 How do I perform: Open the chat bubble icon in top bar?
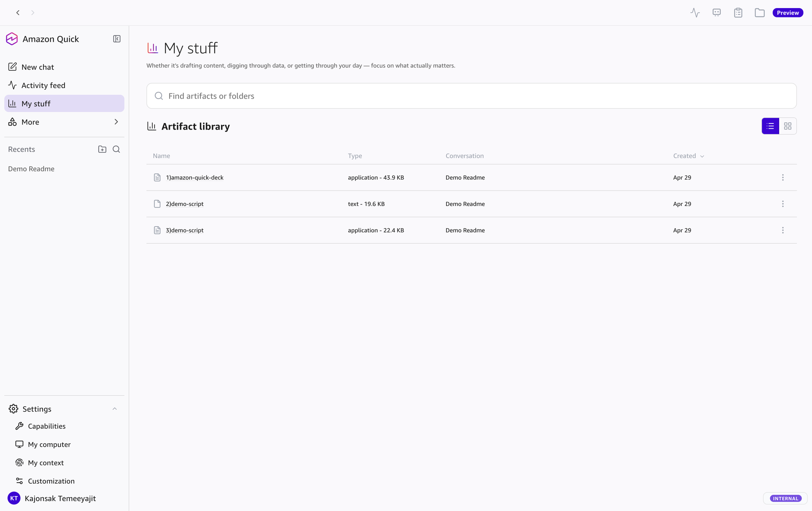pyautogui.click(x=717, y=13)
